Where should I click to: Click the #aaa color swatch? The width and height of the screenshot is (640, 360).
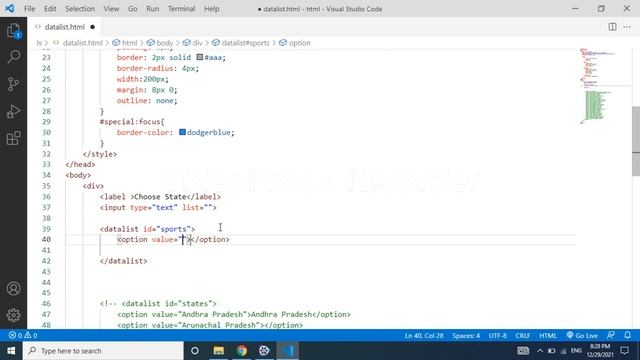pos(200,58)
